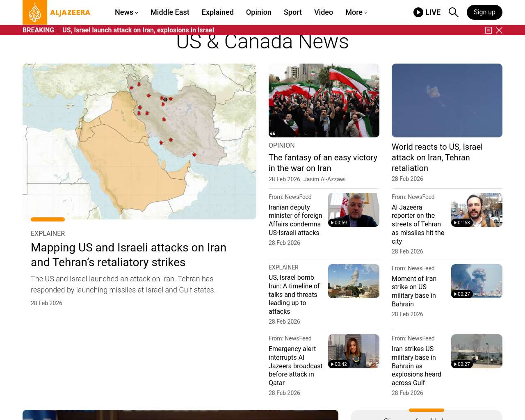Expand the More dropdown menu

pyautogui.click(x=356, y=12)
